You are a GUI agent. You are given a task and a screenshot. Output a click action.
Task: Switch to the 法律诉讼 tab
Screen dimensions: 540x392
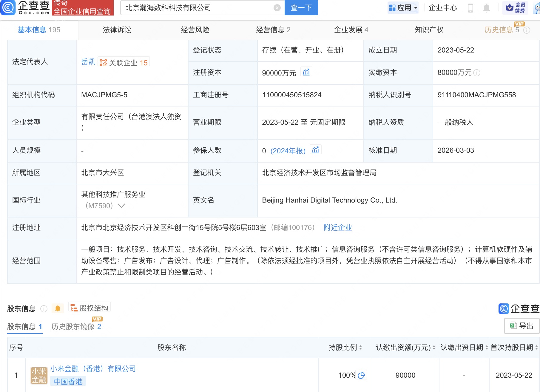coord(117,30)
